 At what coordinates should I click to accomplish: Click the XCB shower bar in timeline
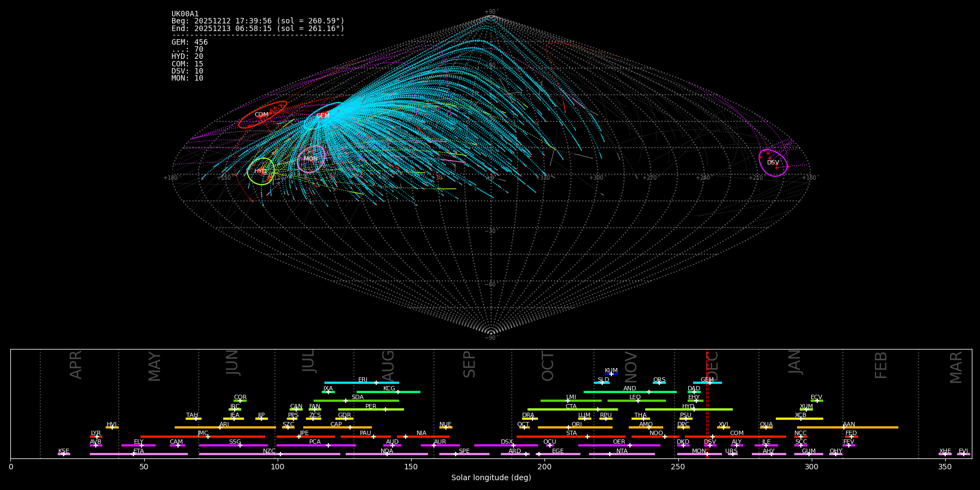click(x=799, y=419)
